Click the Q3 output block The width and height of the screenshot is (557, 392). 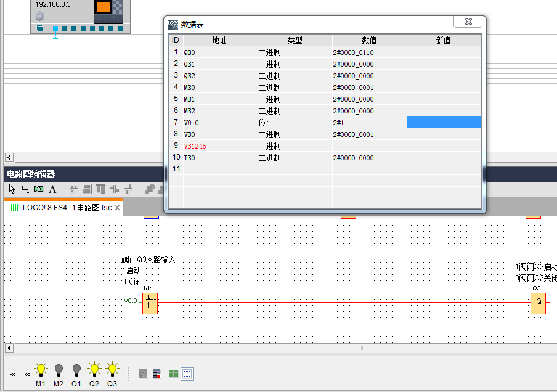click(x=538, y=303)
